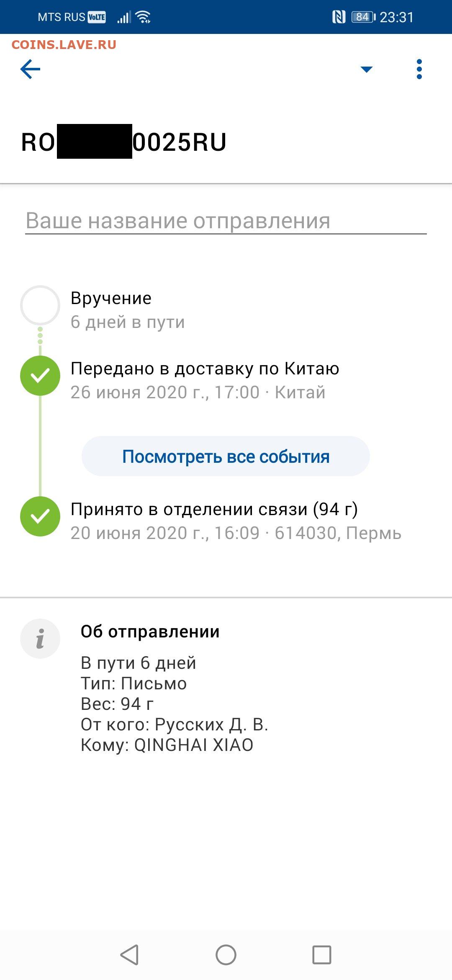Select Передано в доставку по Китаю event

pos(205,369)
